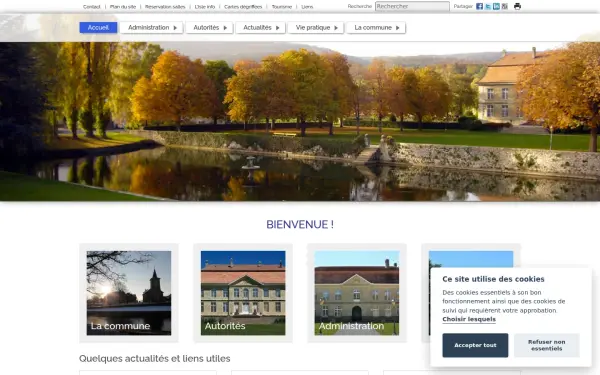Share the page on LinkedIn

tap(496, 6)
